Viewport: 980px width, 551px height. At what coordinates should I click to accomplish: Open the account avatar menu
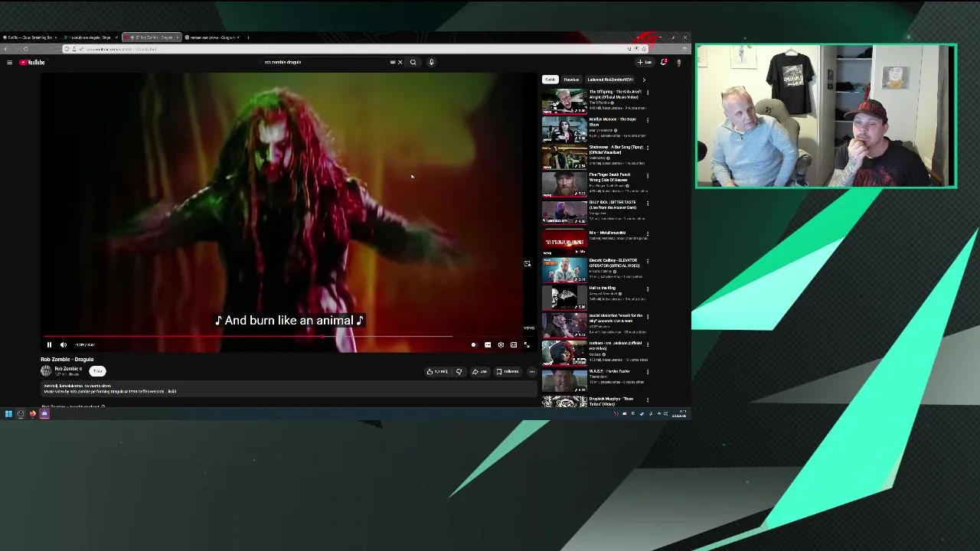click(678, 62)
